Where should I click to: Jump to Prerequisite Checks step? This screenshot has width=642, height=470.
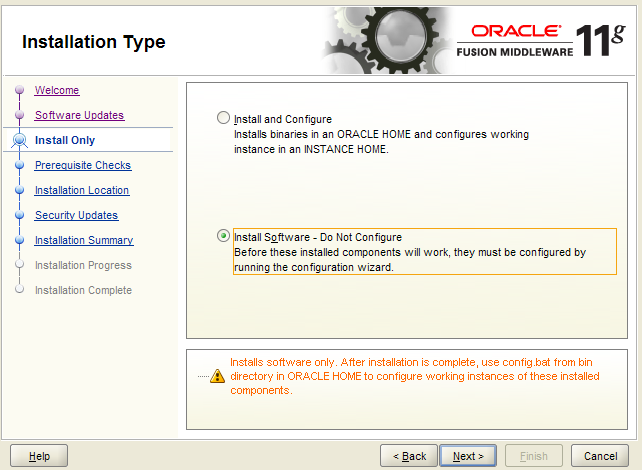coord(82,165)
